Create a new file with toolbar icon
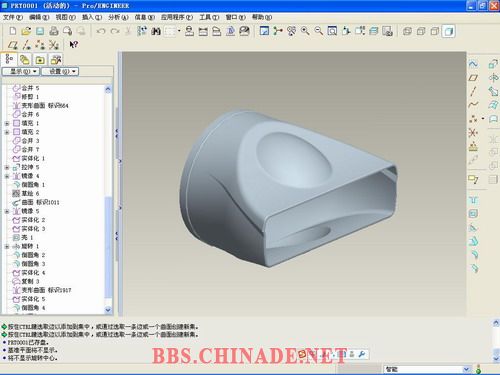500x375 pixels. (x=13, y=31)
